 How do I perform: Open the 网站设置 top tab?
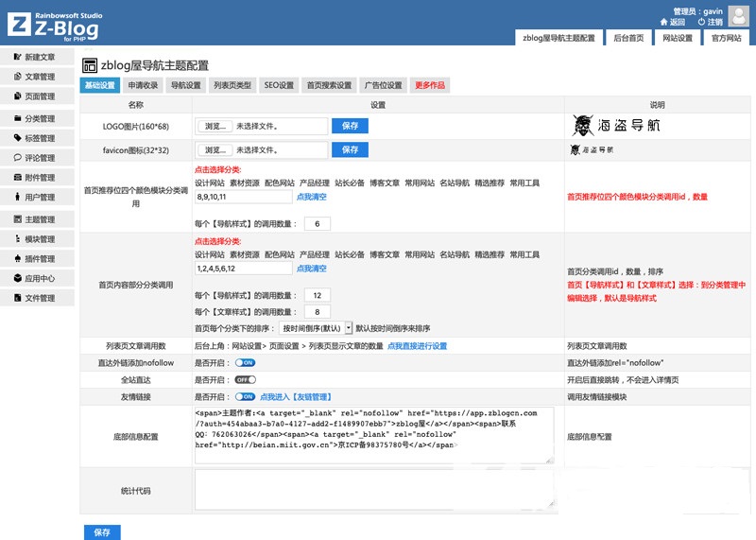click(x=678, y=38)
